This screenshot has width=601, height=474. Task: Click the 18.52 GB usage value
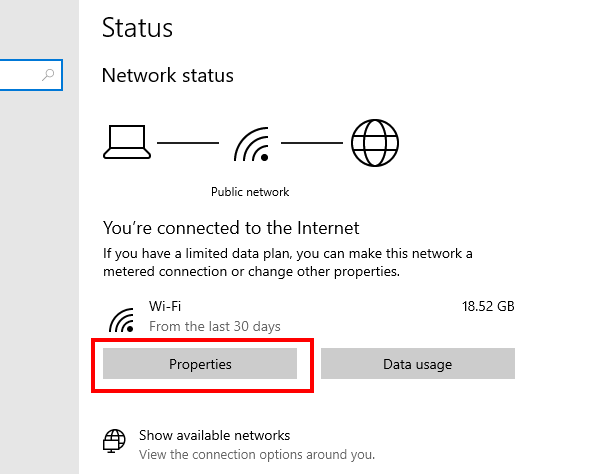[488, 306]
